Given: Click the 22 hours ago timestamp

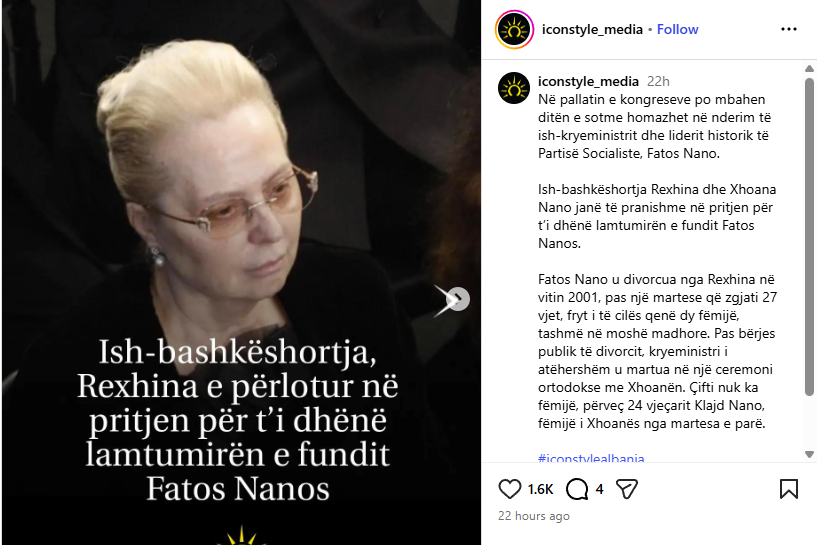Looking at the screenshot, I should pyautogui.click(x=534, y=516).
